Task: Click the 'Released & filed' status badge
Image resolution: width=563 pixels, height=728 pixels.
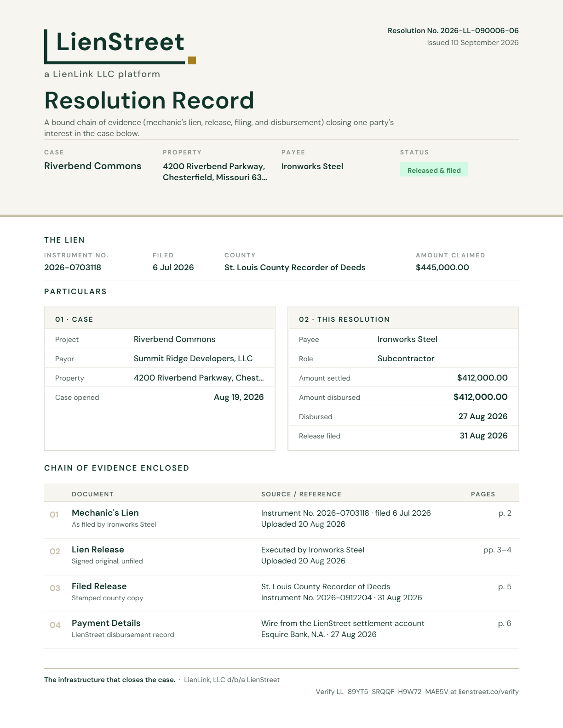Action: 434,170
